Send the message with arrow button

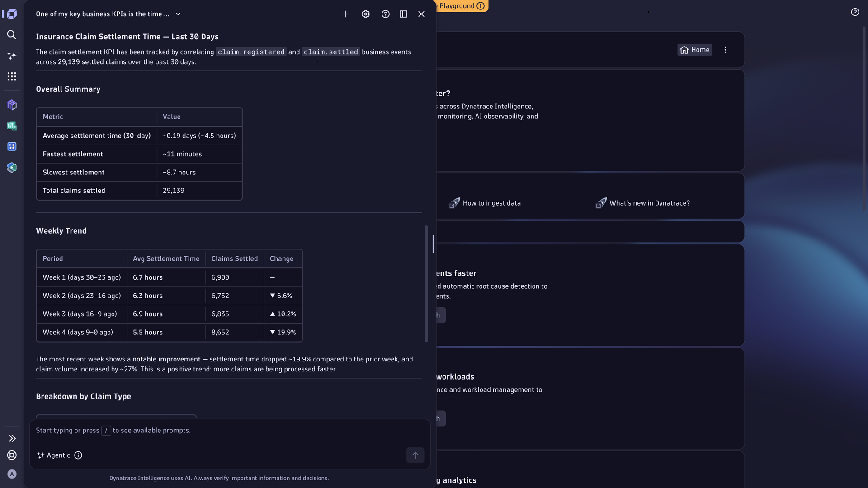[x=415, y=455]
